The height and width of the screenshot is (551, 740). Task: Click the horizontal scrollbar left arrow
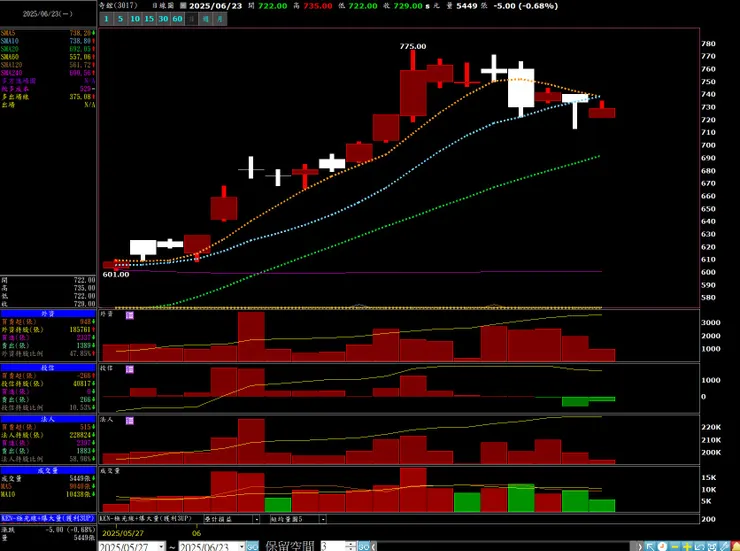click(x=374, y=547)
